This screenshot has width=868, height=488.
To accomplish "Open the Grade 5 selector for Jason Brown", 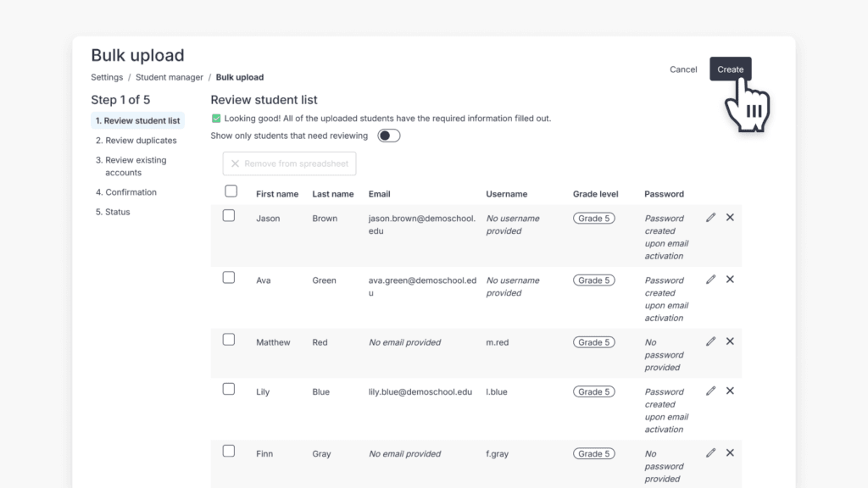I will (594, 218).
